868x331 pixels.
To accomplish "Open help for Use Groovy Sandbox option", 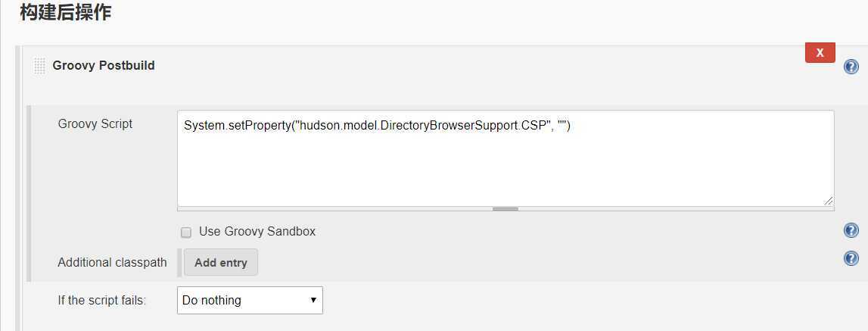I will click(851, 230).
